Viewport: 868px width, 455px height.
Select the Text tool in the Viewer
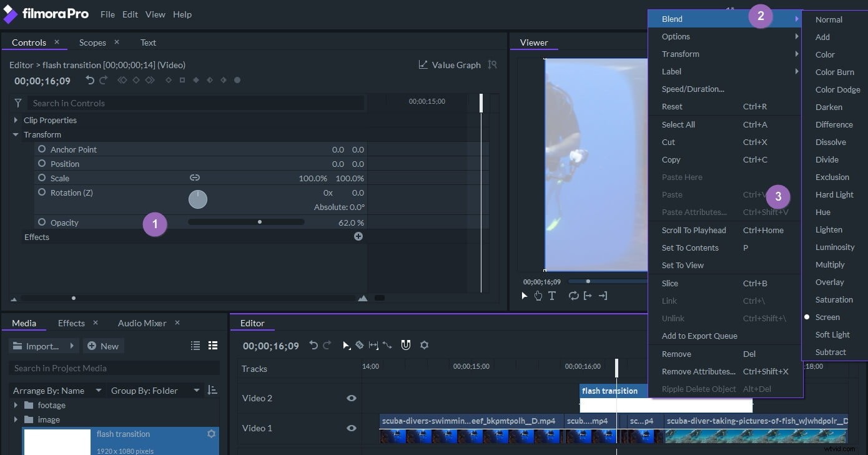tap(551, 296)
